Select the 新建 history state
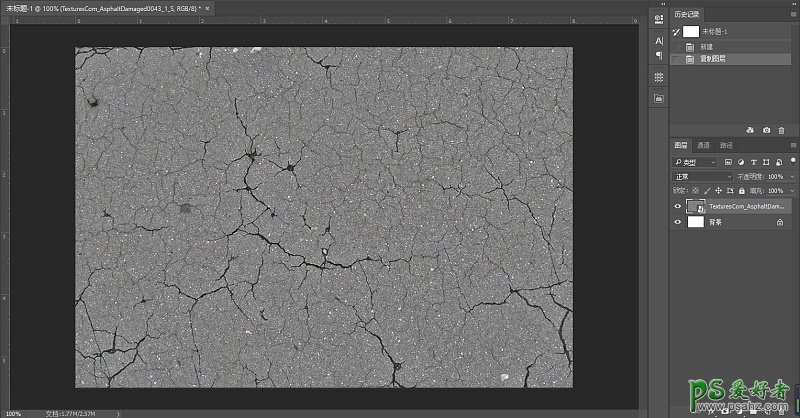Screen dimensions: 800x418 click(x=706, y=46)
